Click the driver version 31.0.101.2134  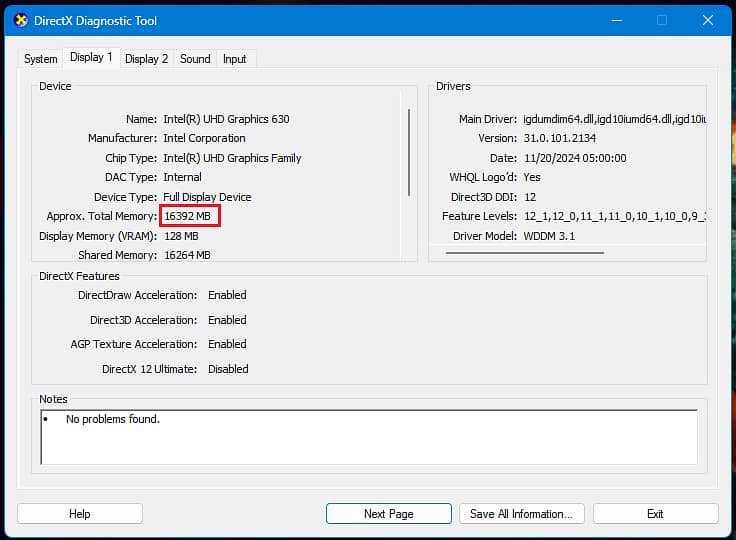coord(560,138)
